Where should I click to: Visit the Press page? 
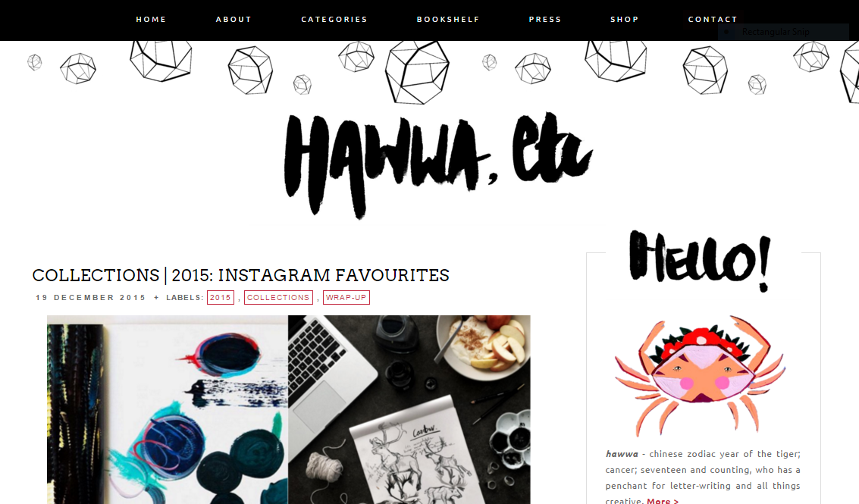click(x=545, y=19)
